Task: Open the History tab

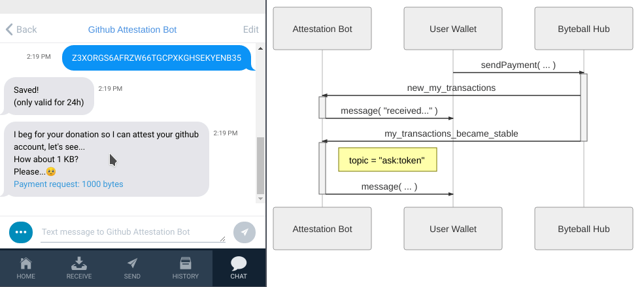Action: (x=185, y=269)
